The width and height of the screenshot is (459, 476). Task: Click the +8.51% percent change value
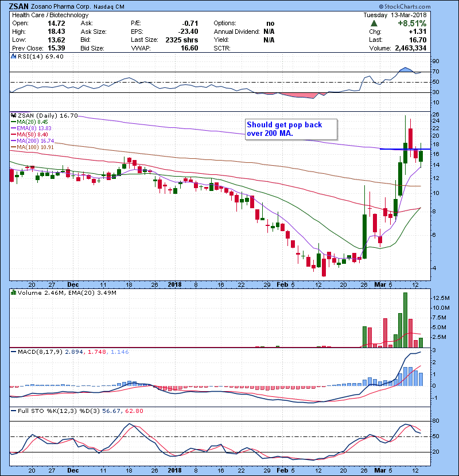pyautogui.click(x=412, y=24)
